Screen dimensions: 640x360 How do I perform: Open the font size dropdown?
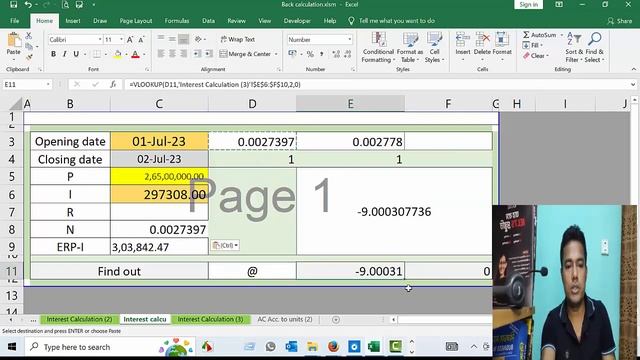point(121,40)
